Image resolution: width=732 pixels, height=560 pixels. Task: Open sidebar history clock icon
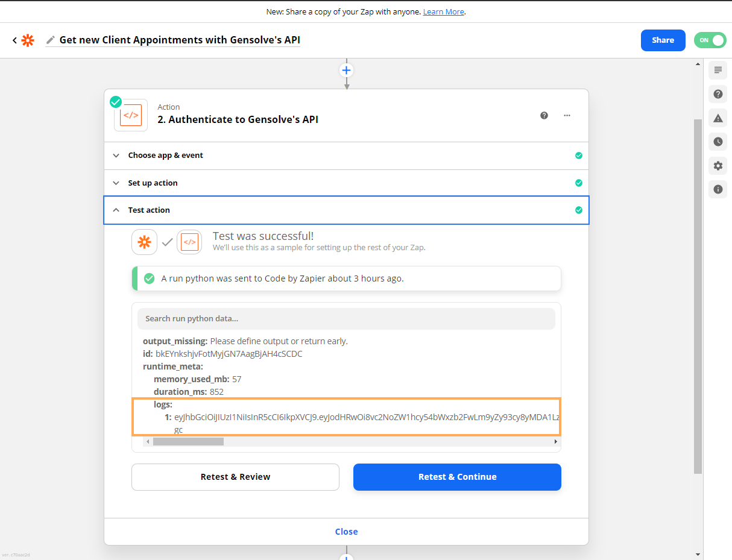tap(718, 142)
